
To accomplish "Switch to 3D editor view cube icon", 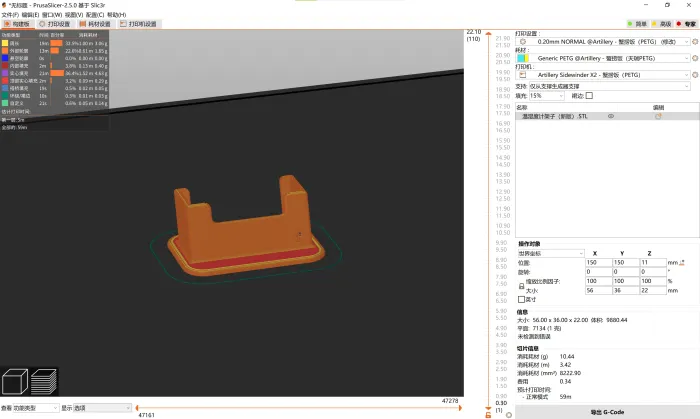I will click(x=15, y=382).
